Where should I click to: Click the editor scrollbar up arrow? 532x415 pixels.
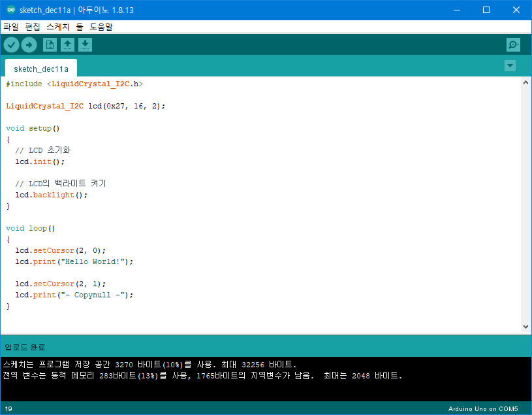[525, 82]
